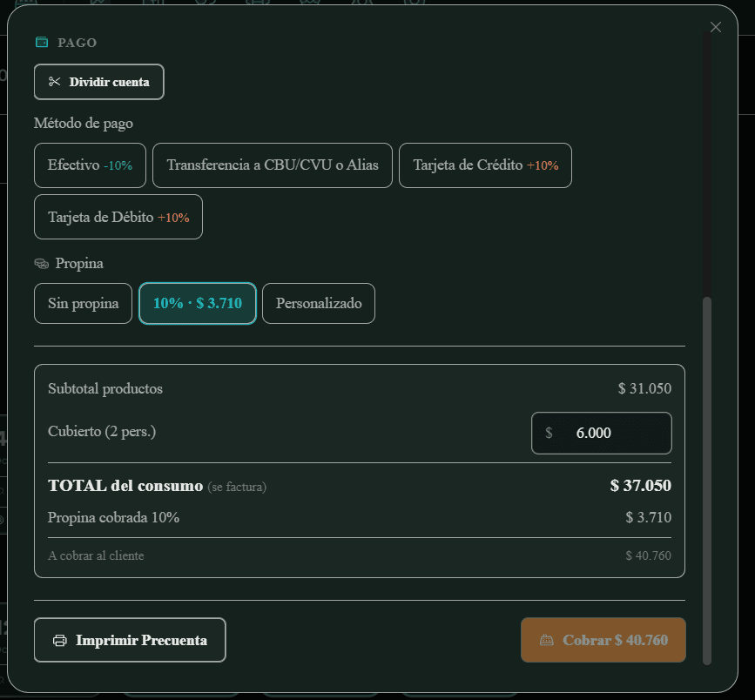Click the (se factura) note
This screenshot has width=755, height=700.
pos(237,487)
